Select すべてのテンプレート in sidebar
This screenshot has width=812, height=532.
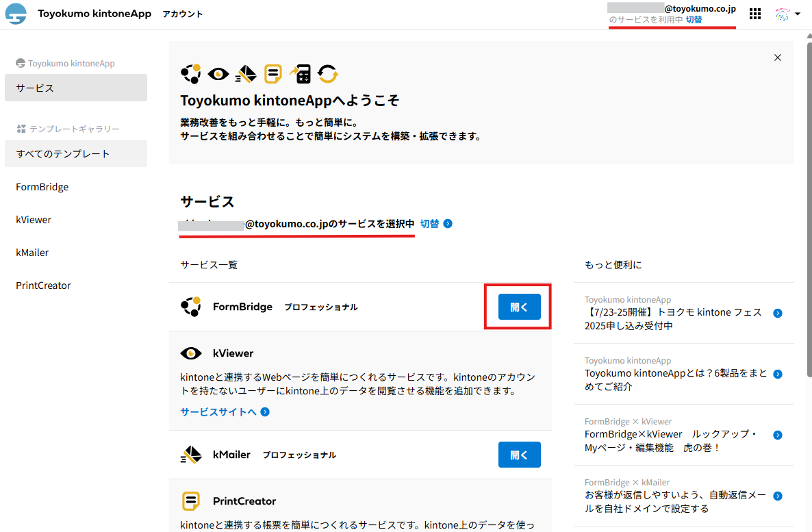click(x=76, y=153)
